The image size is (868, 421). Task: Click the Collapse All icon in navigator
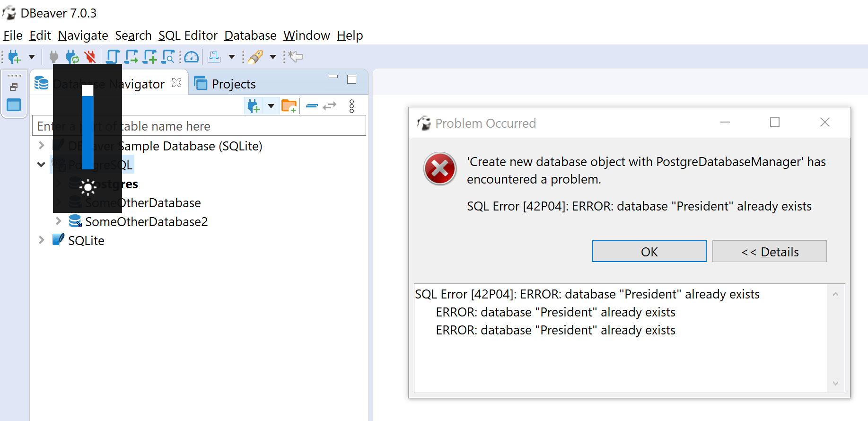pos(312,106)
